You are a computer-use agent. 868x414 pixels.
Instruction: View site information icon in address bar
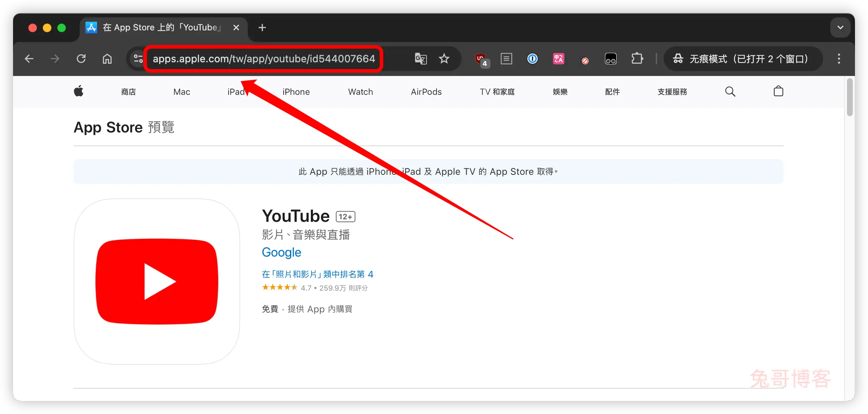(138, 59)
